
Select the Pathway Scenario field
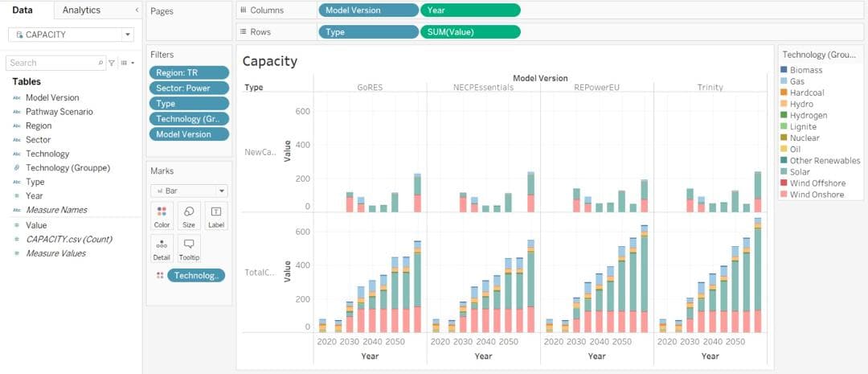[x=59, y=112]
